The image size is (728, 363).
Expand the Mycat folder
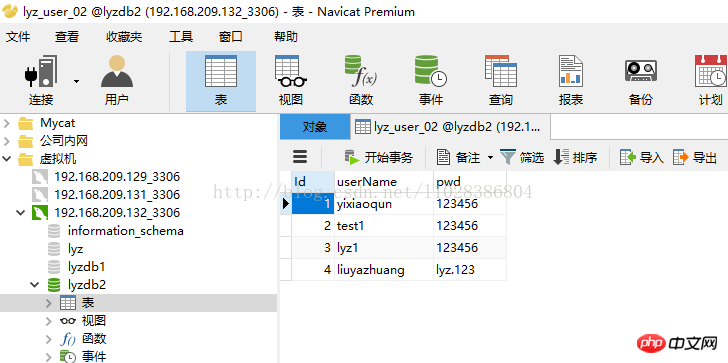[7, 123]
